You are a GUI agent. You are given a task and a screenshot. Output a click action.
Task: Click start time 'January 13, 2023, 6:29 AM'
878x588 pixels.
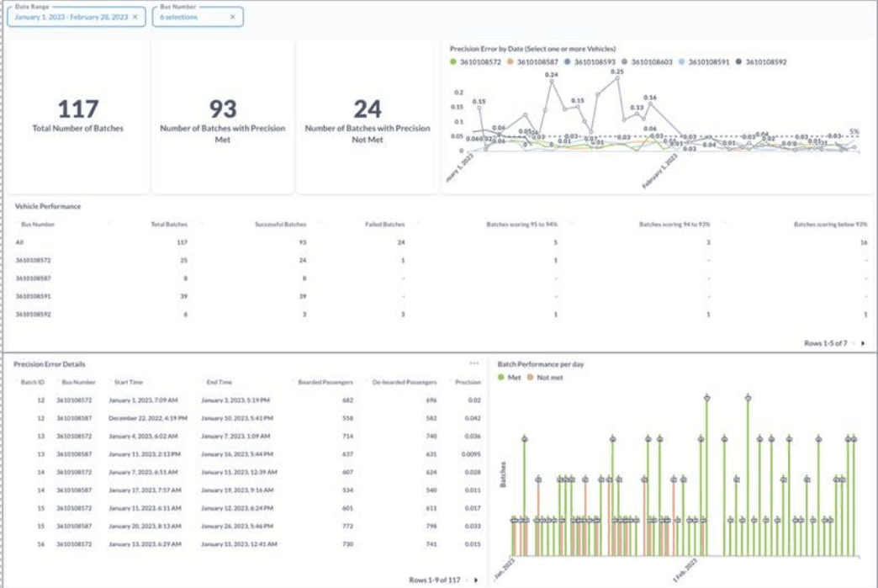point(145,544)
